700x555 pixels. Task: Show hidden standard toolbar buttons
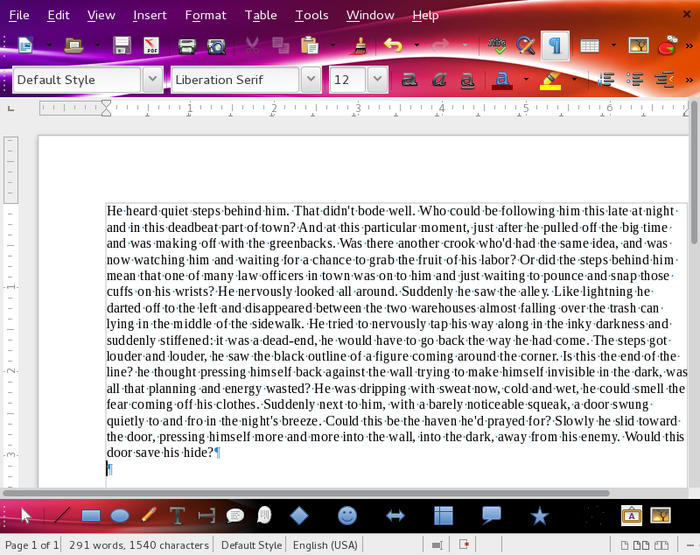click(x=689, y=46)
